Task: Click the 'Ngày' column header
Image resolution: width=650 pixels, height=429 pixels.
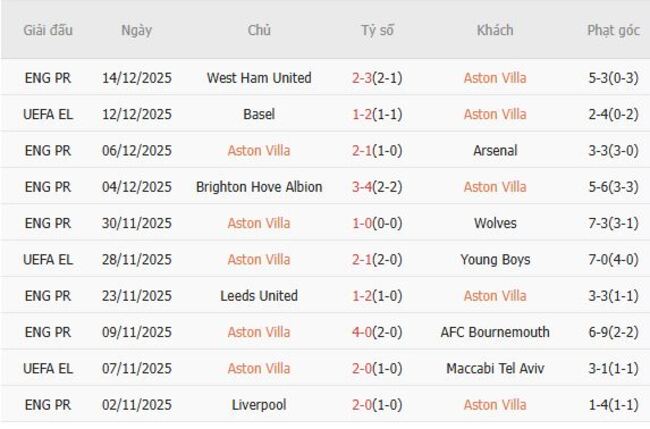Action: [137, 30]
